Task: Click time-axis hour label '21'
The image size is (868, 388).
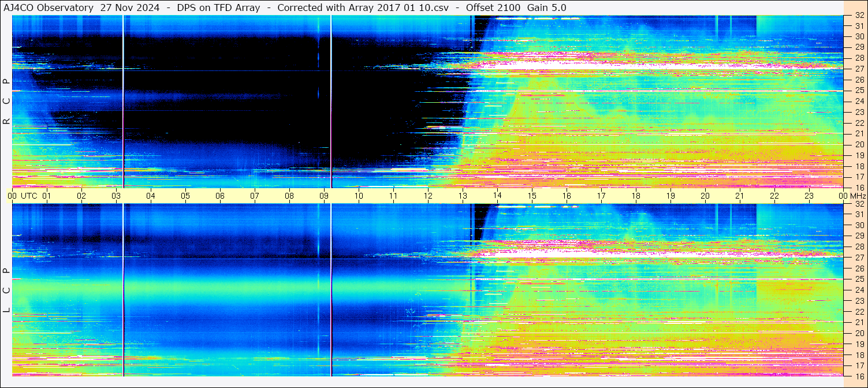Action: pos(740,196)
